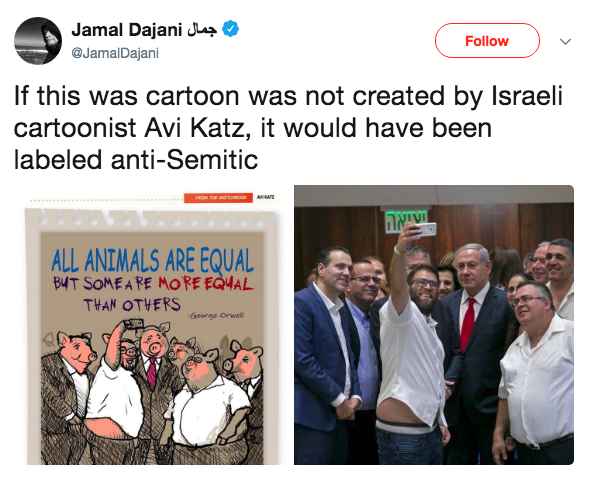Click the 'More Equal' red text in cartoon
Image resolution: width=594 pixels, height=477 pixels.
tap(206, 284)
